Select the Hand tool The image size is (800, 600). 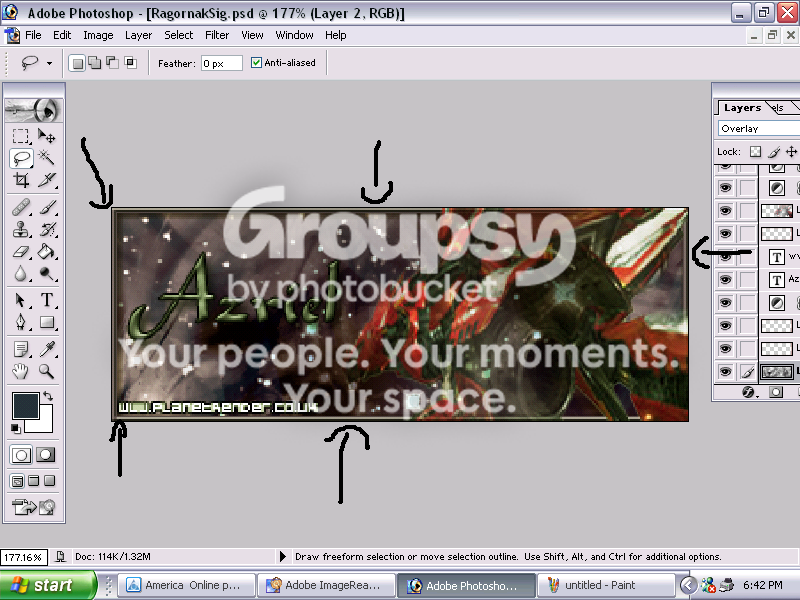21,371
